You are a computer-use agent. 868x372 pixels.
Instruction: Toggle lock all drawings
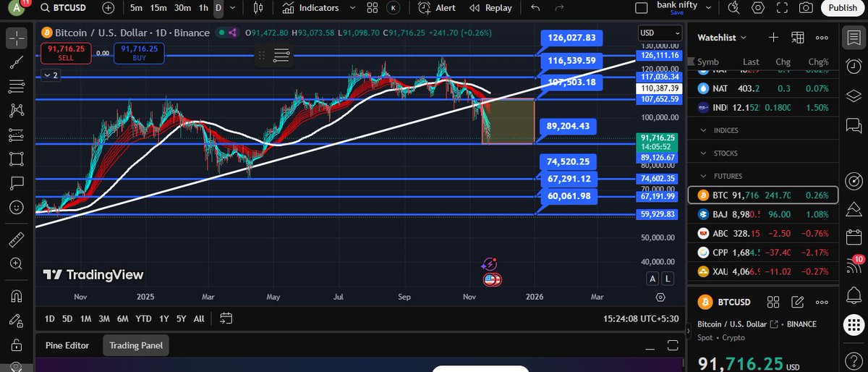[17, 345]
